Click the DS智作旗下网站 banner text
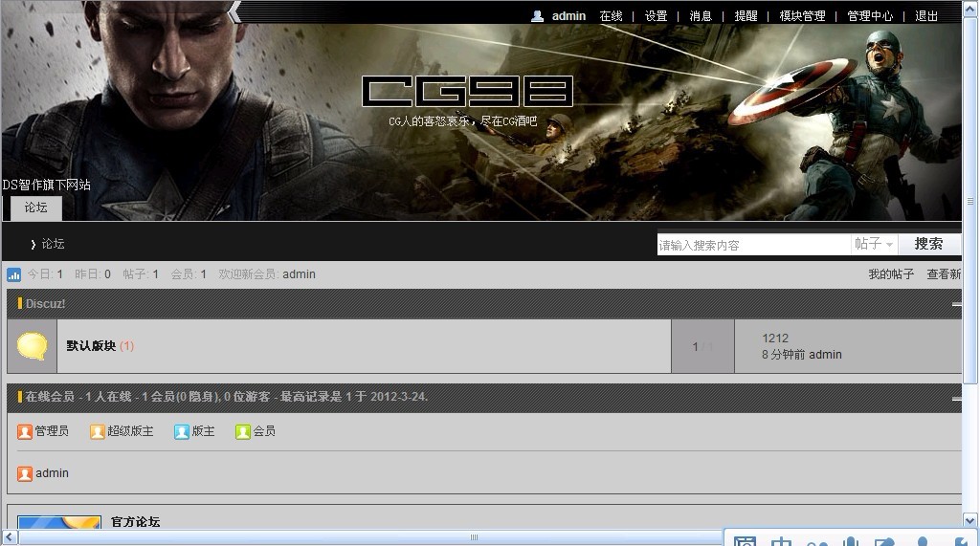This screenshot has height=546, width=980. 47,185
